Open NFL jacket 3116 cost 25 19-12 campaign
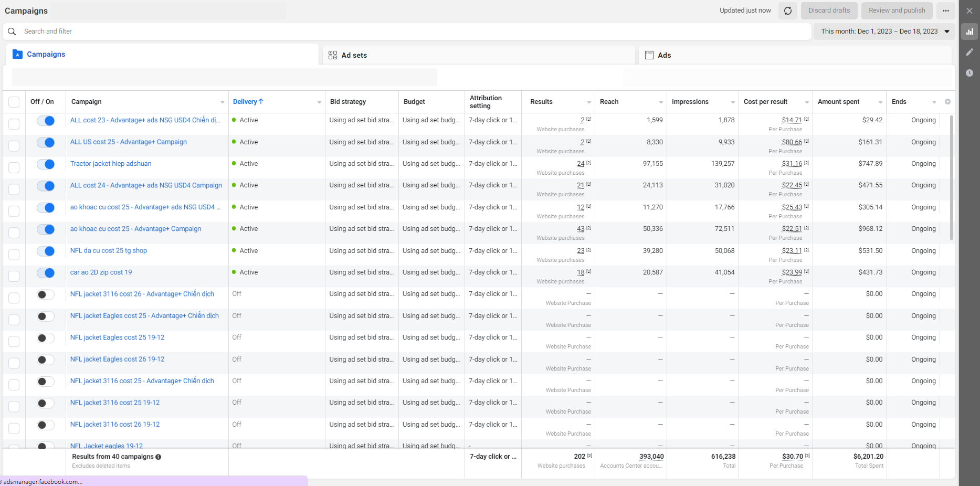This screenshot has height=486, width=980. coord(115,403)
